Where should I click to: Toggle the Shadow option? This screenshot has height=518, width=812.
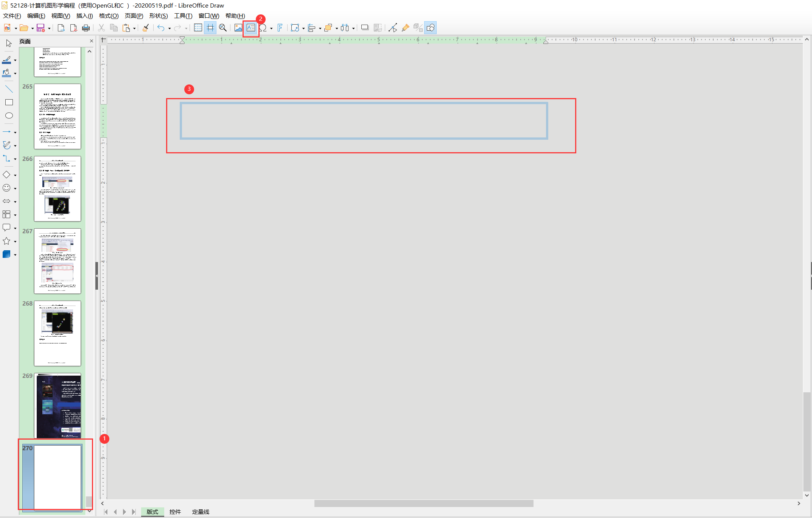365,28
